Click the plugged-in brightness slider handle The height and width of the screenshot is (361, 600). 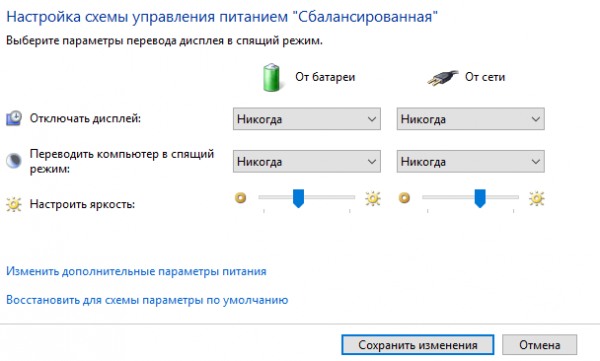click(x=480, y=198)
